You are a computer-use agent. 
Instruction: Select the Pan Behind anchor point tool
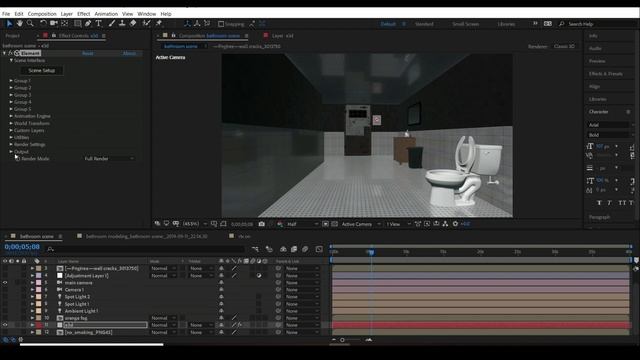pyautogui.click(x=64, y=24)
